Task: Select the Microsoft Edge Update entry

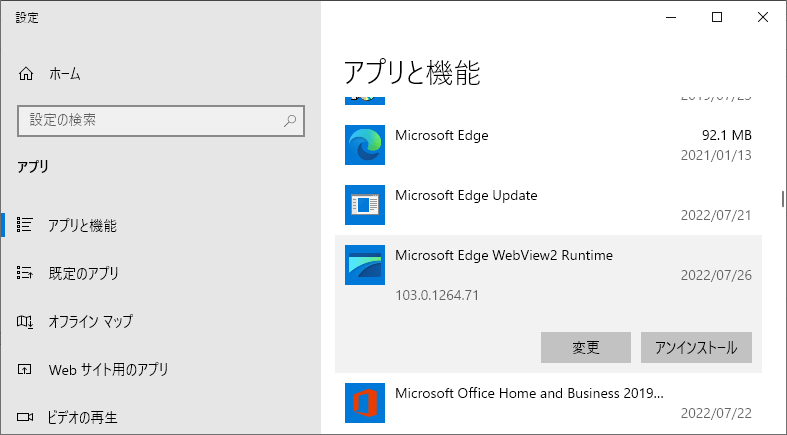Action: pyautogui.click(x=548, y=205)
